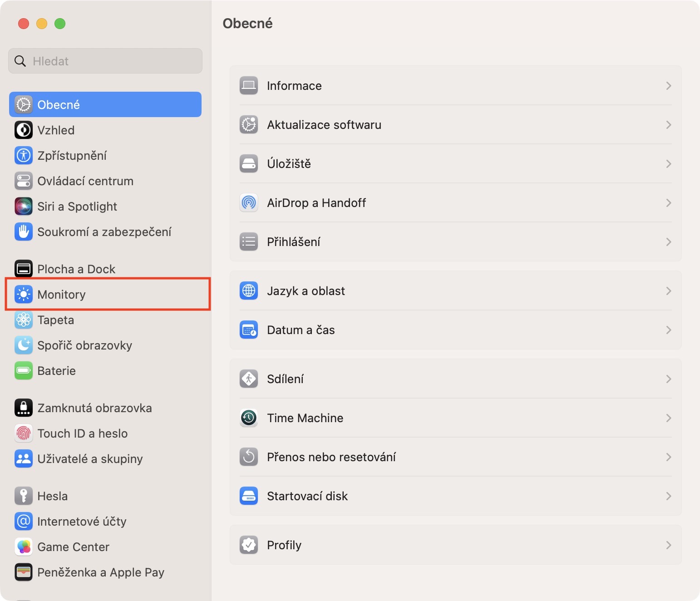Viewport: 700px width, 601px height.
Task: Open the Profily settings row
Action: click(x=284, y=545)
